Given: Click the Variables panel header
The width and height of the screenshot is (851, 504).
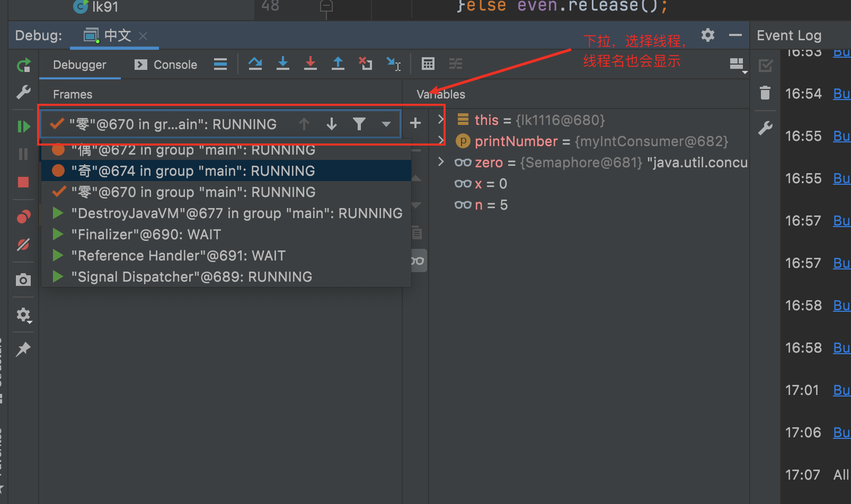Looking at the screenshot, I should coord(441,94).
